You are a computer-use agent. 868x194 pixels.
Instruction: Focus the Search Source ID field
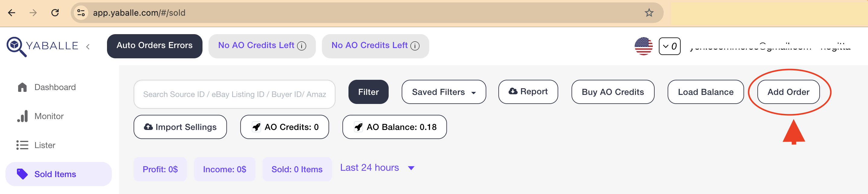[234, 94]
